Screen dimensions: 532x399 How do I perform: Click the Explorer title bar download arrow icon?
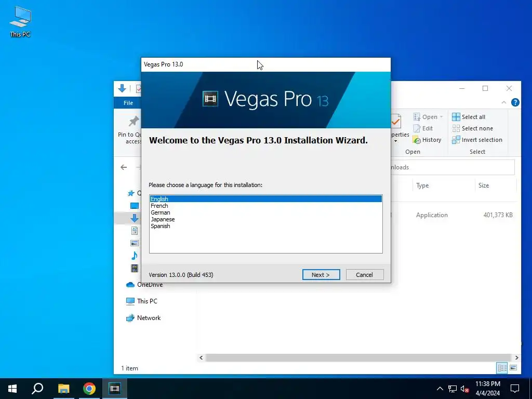point(122,88)
